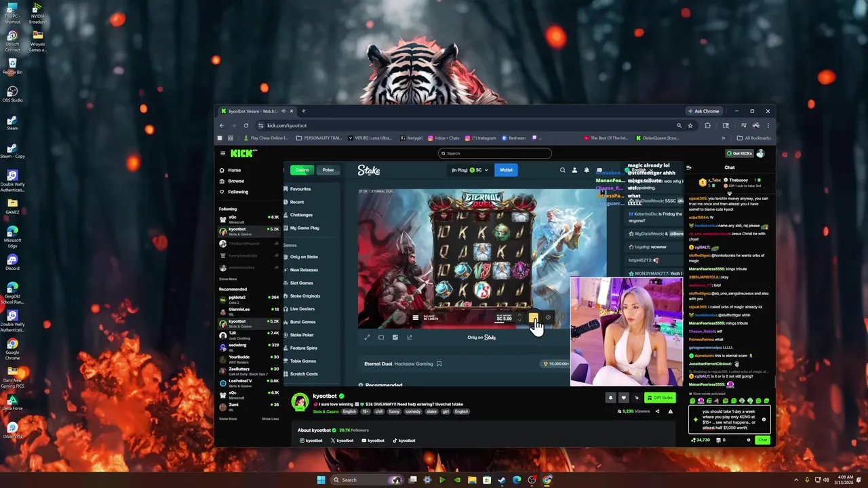Click the pop-out icon under the game

pyautogui.click(x=410, y=338)
